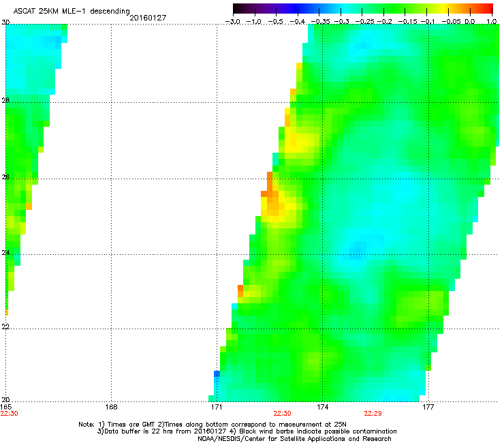Screen dimensions: 504x443
Task: Click the '-0.05' color scale label
Action: tap(450, 22)
